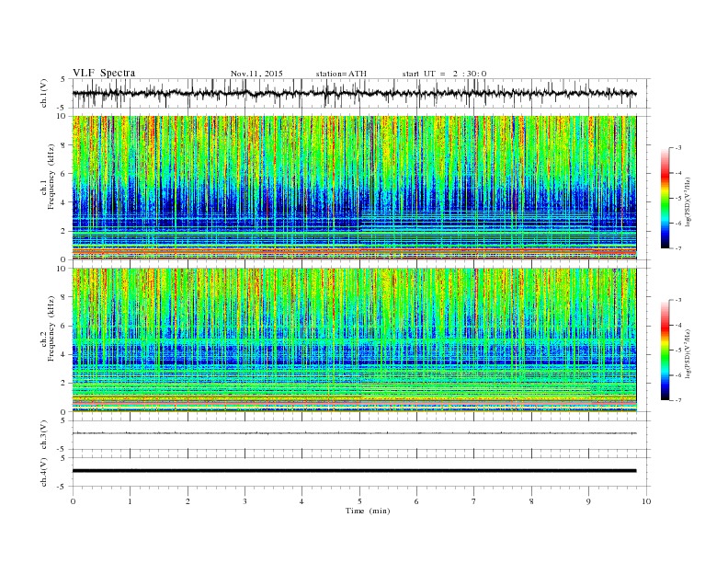Click the '4' kHz tick of ch.2 spectrogram

(x=64, y=354)
